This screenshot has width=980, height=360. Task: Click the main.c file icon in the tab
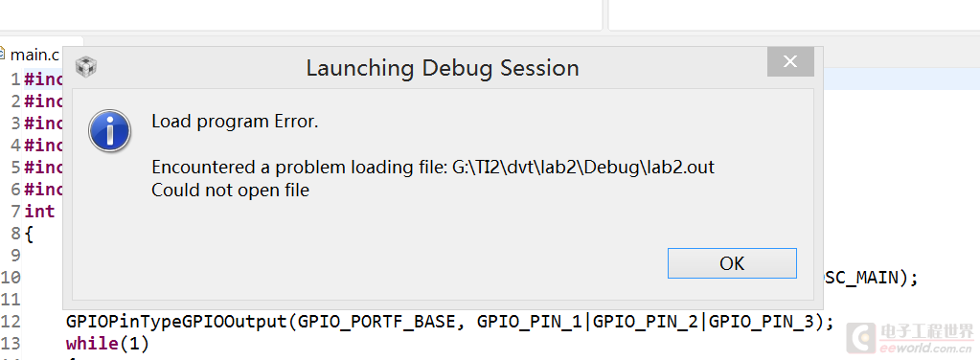[x=3, y=54]
